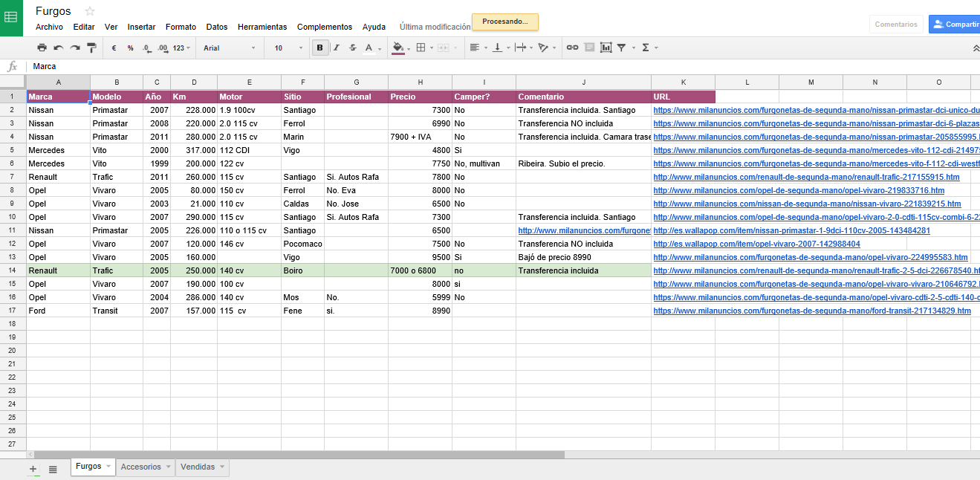
Task: Open the Comentarios button
Action: pos(896,25)
